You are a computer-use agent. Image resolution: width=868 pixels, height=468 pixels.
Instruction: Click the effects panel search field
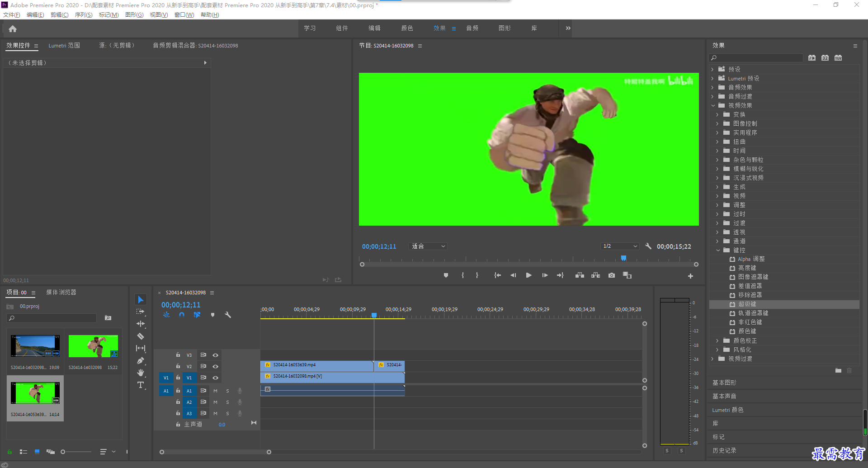point(756,58)
